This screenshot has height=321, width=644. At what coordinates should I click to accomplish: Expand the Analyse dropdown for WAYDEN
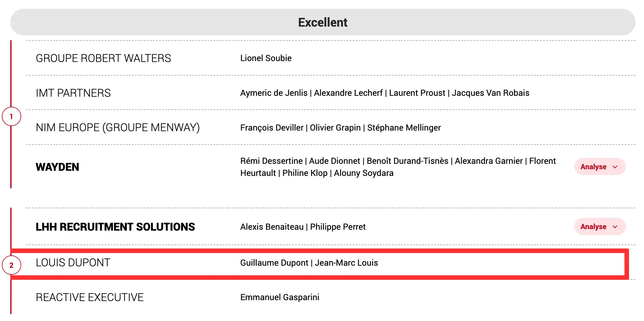(599, 167)
